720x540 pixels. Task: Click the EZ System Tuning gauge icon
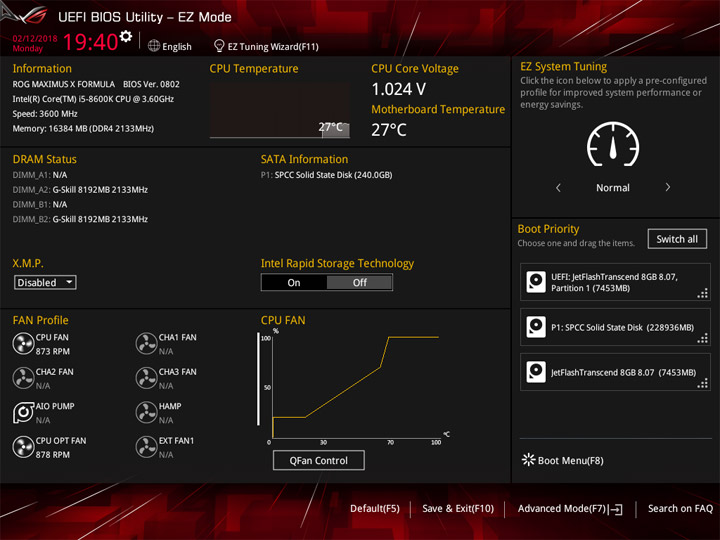(x=613, y=144)
